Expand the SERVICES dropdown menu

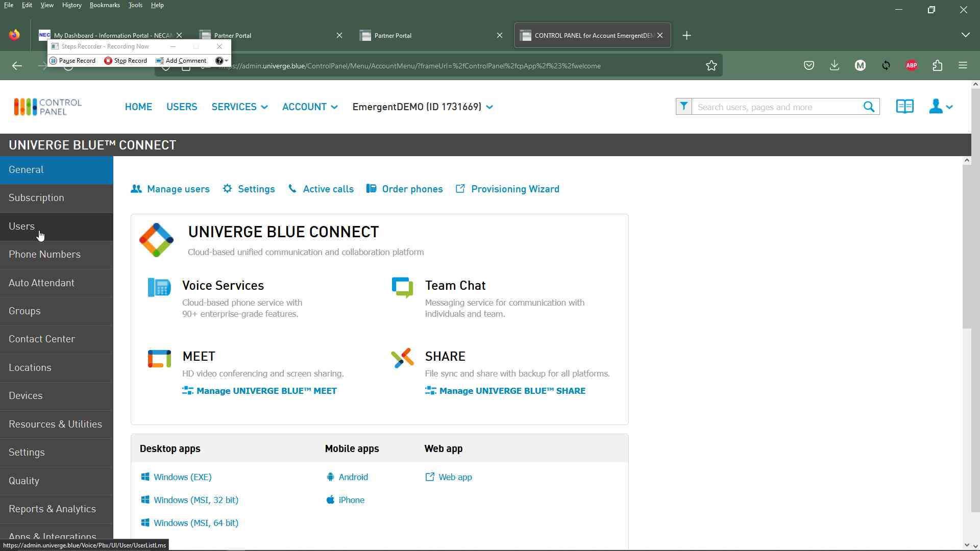click(239, 106)
